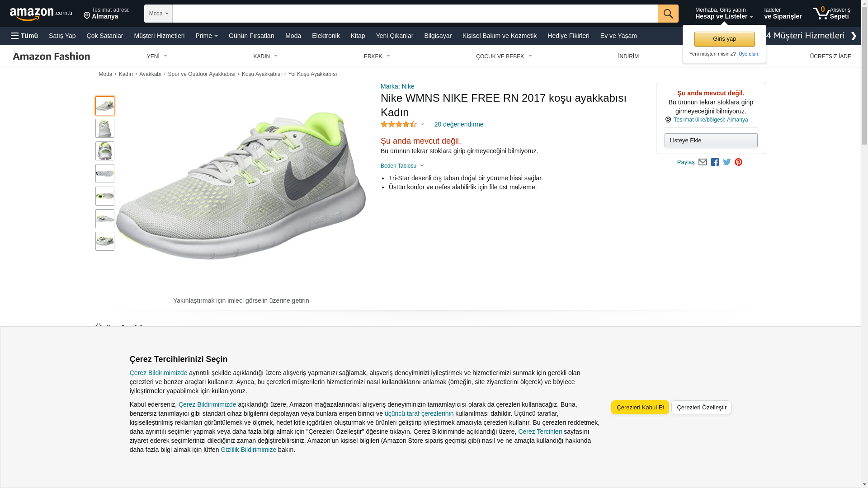Image resolution: width=868 pixels, height=488 pixels.
Task: Click the Prime navigation dropdown
Action: (x=206, y=36)
